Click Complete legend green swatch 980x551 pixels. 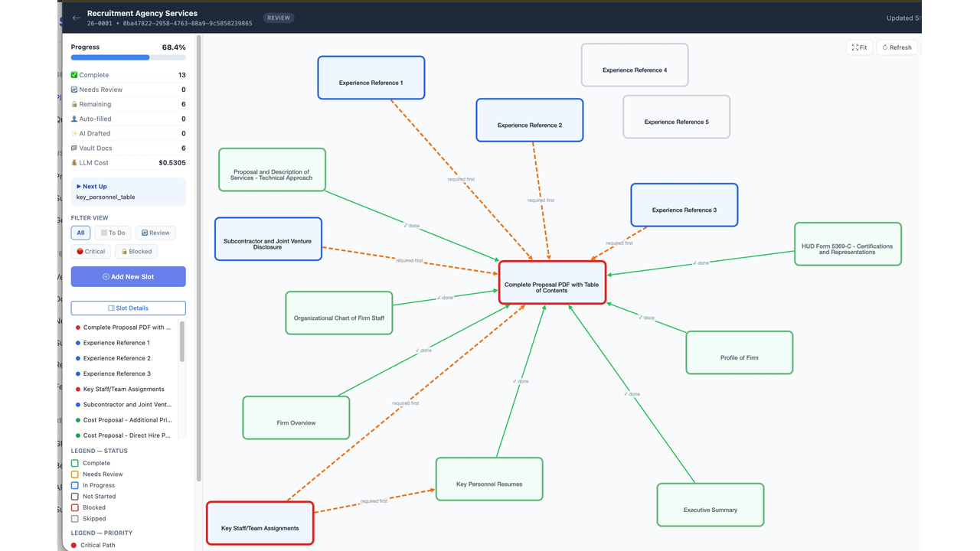tap(75, 463)
